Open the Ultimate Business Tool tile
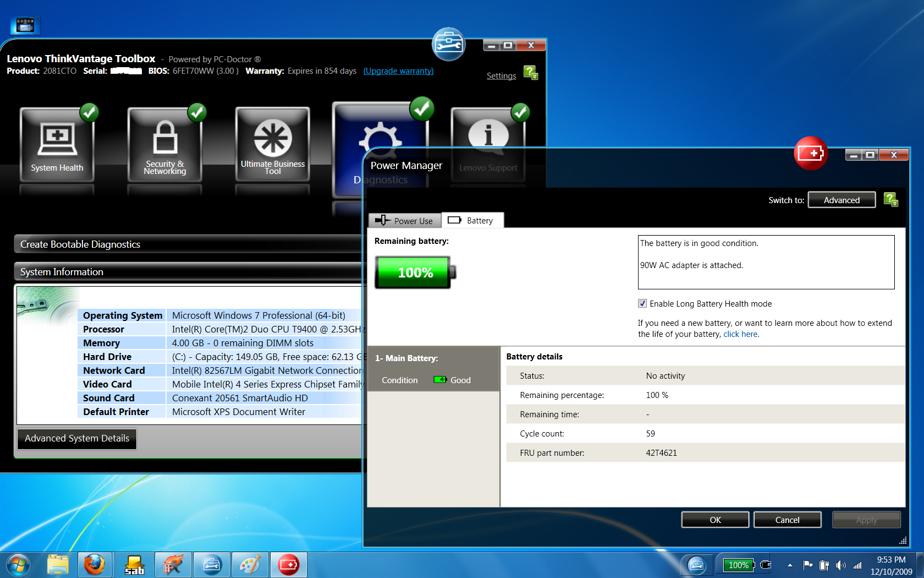 [x=273, y=144]
